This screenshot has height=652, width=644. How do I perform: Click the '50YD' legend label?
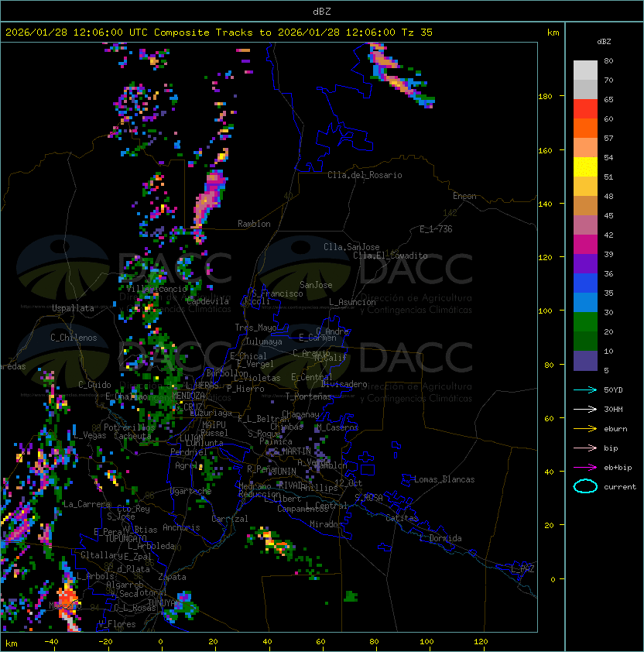(613, 389)
